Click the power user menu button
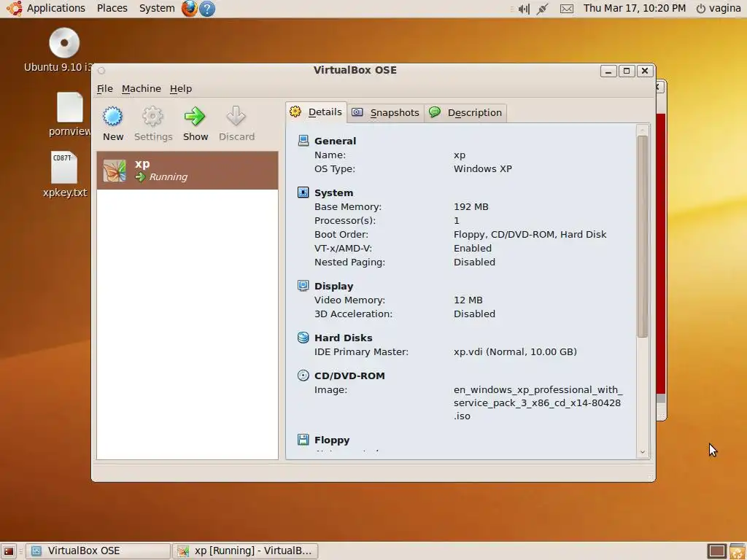The image size is (747, 560). click(719, 8)
